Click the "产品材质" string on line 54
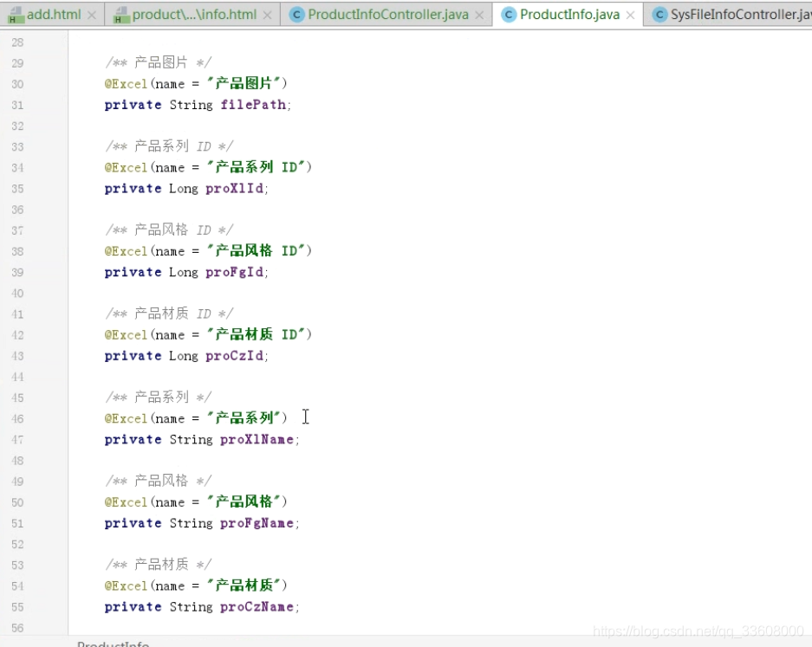This screenshot has width=812, height=647. click(x=244, y=586)
